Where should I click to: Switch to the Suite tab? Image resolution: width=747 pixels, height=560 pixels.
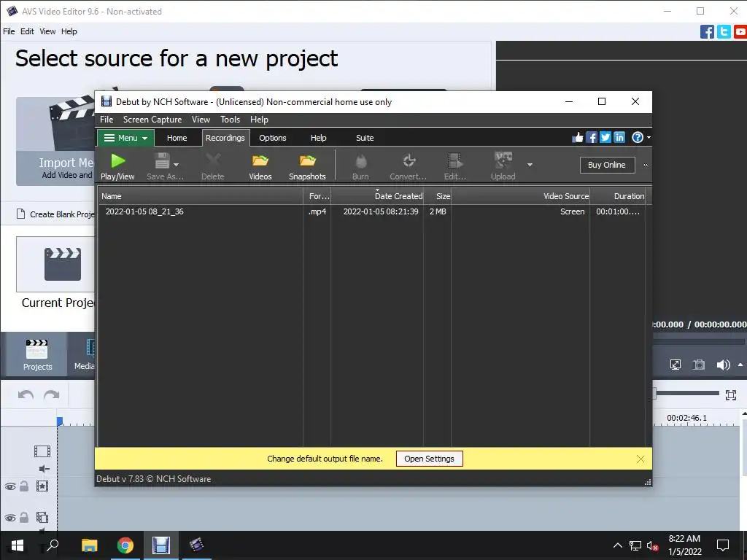click(365, 138)
